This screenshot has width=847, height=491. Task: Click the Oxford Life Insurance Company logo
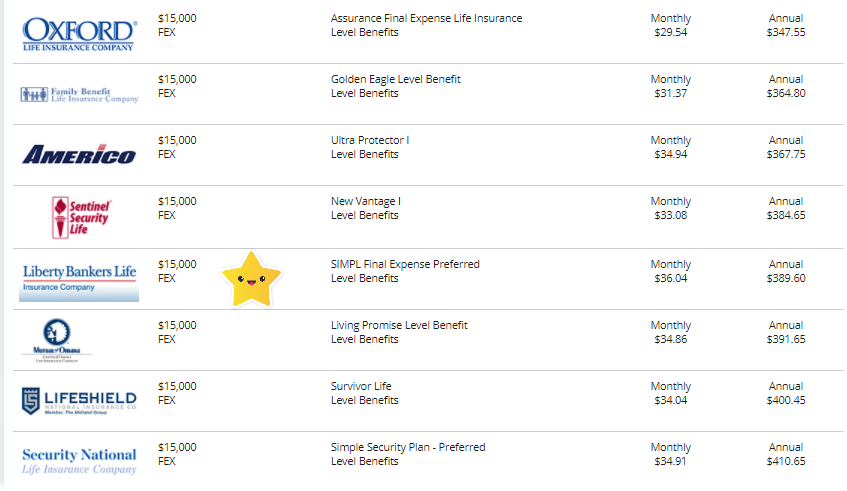click(79, 33)
